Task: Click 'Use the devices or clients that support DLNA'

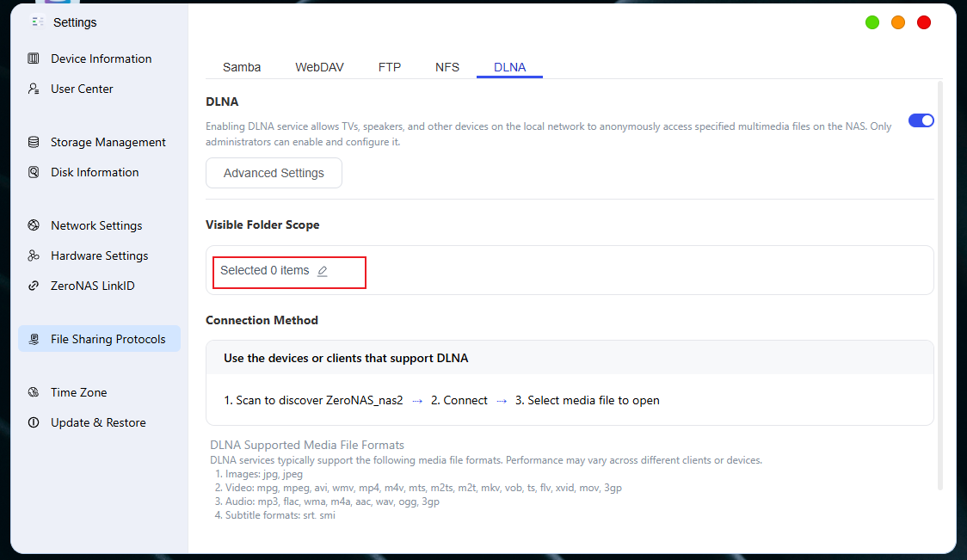Action: coord(346,359)
